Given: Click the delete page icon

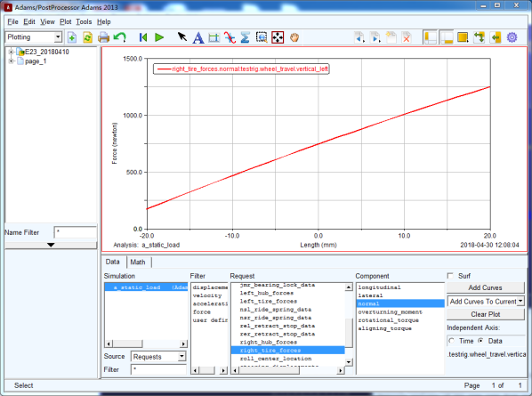Looking at the screenshot, I should (x=407, y=37).
